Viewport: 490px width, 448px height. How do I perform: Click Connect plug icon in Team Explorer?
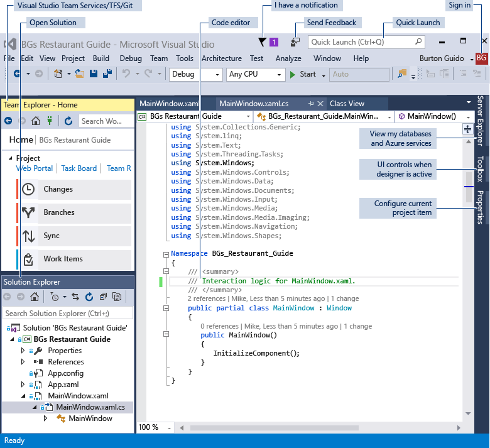50,121
